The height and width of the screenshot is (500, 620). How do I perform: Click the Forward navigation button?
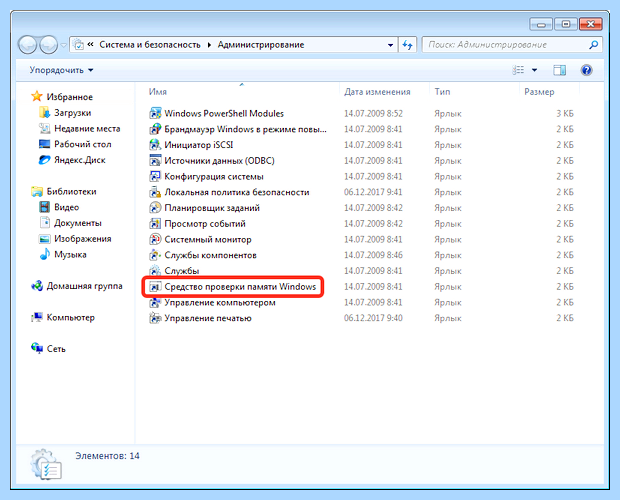coord(48,45)
